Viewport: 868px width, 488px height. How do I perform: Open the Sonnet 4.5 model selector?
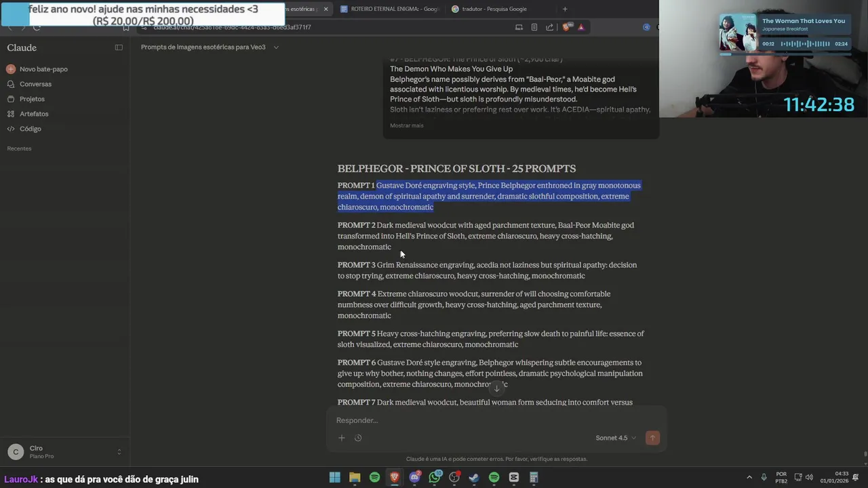616,438
